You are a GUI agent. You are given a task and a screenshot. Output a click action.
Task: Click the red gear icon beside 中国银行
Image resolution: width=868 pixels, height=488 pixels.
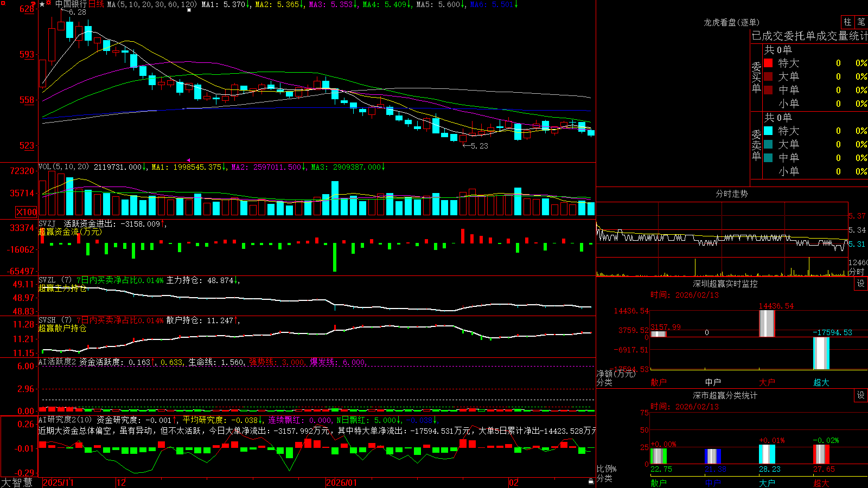[49, 2]
